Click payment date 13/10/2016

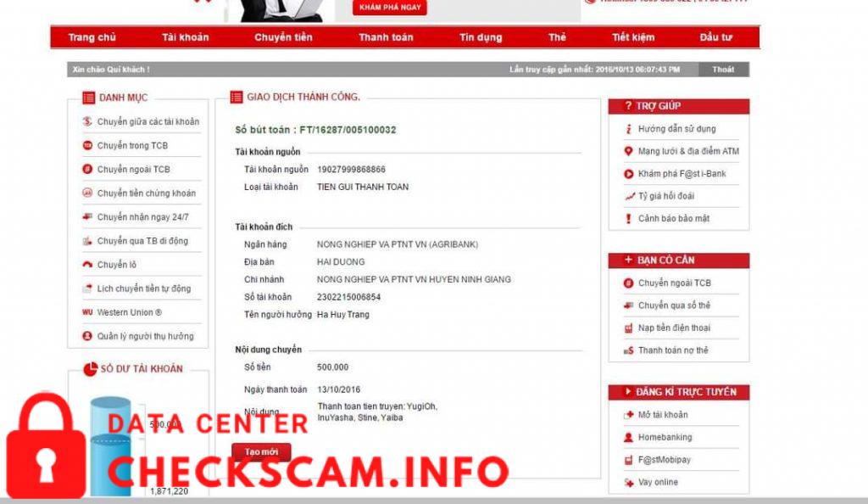[338, 389]
